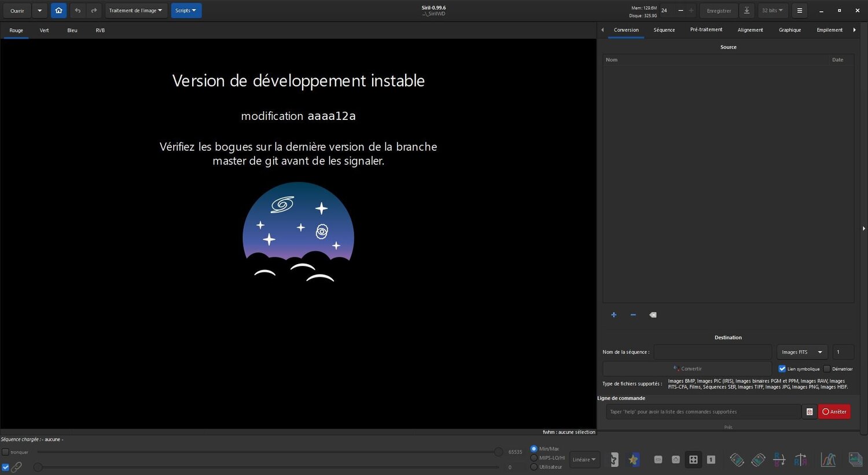Click the upper display cutoff slider

coord(498,452)
